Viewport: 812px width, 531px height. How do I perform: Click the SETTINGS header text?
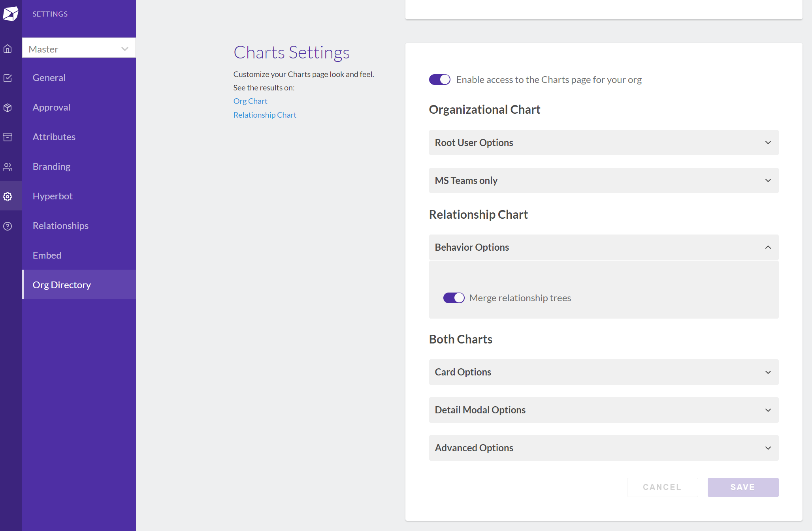click(x=50, y=14)
